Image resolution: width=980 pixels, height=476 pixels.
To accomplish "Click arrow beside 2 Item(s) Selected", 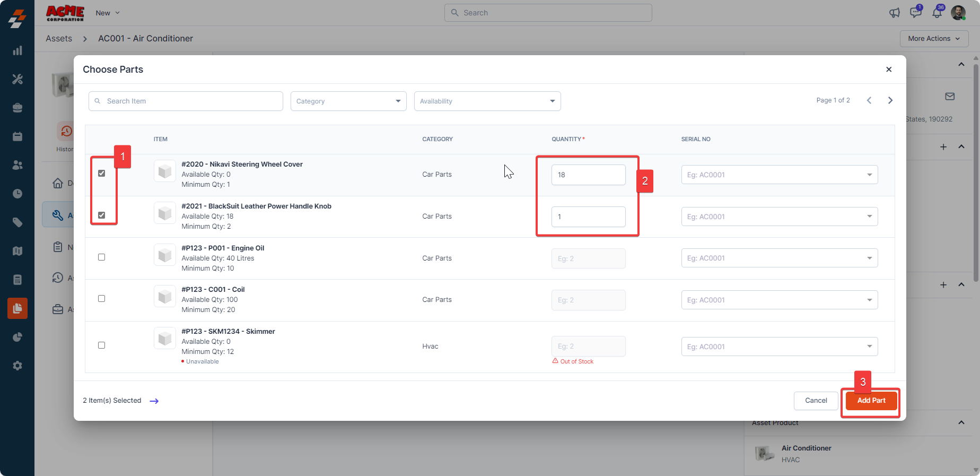I will pyautogui.click(x=154, y=401).
